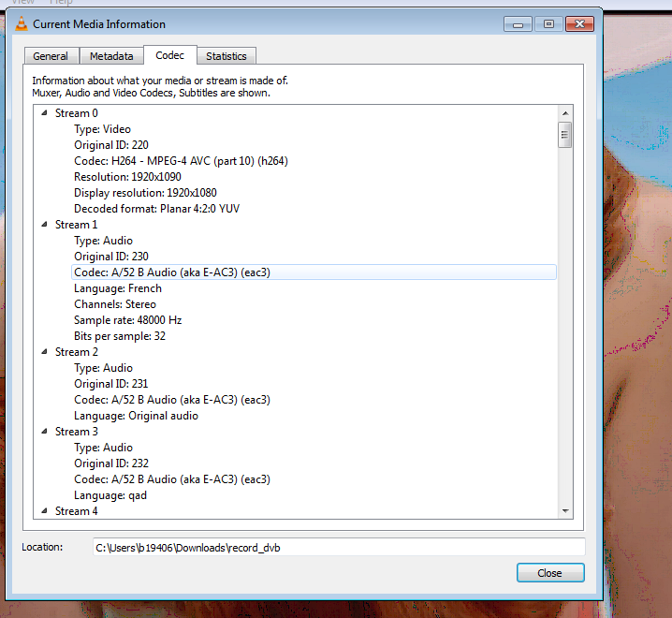Screen dimensions: 672x618
Task: Maximize the Current Media Information window
Action: click(x=548, y=24)
